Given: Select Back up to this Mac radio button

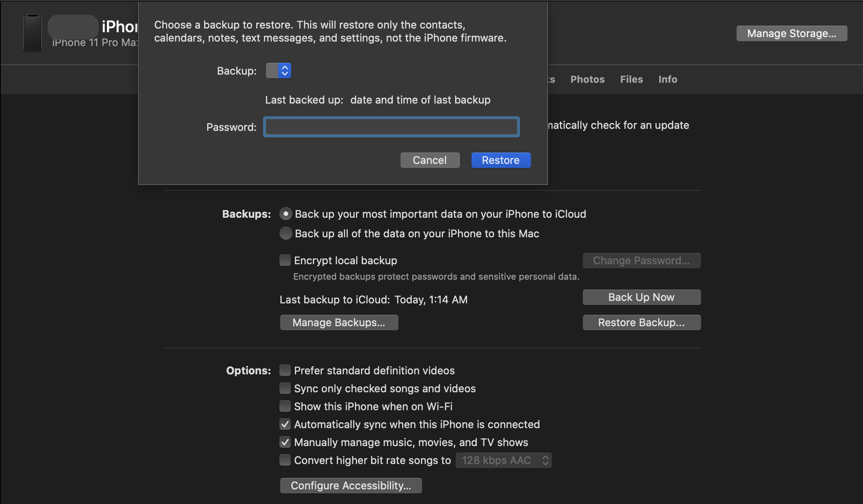Looking at the screenshot, I should point(285,233).
